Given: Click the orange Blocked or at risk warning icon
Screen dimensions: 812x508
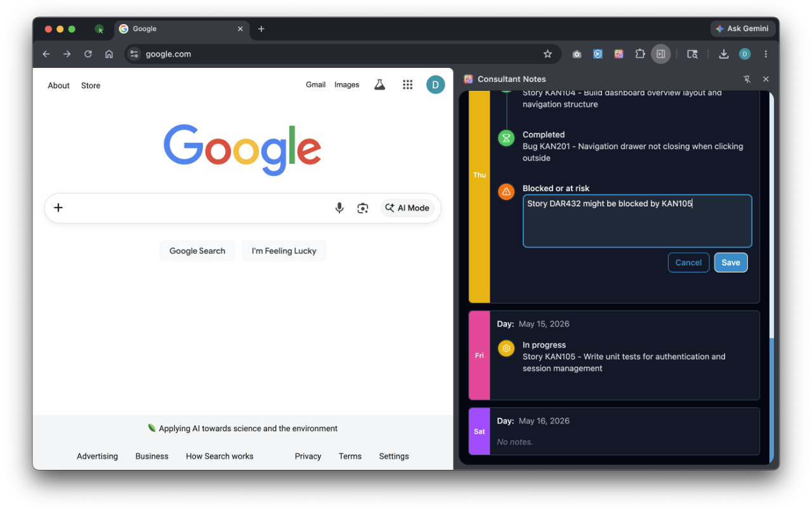Looking at the screenshot, I should pos(506,191).
